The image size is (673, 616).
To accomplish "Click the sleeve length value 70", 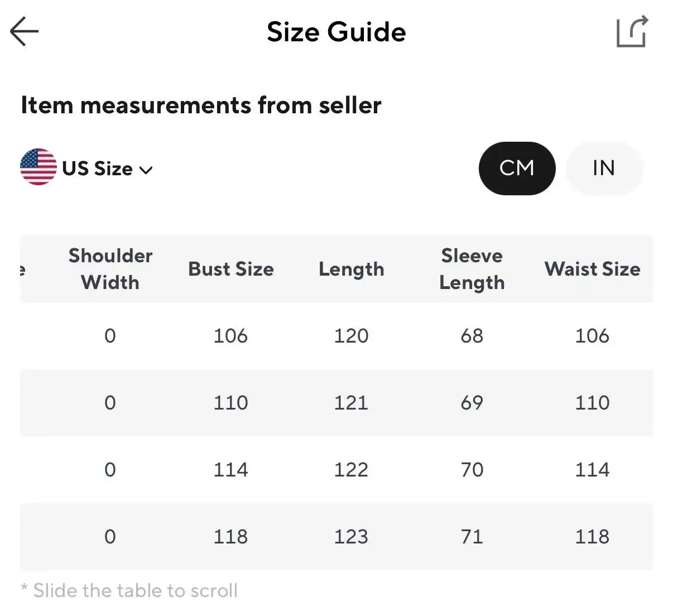I will pos(472,470).
